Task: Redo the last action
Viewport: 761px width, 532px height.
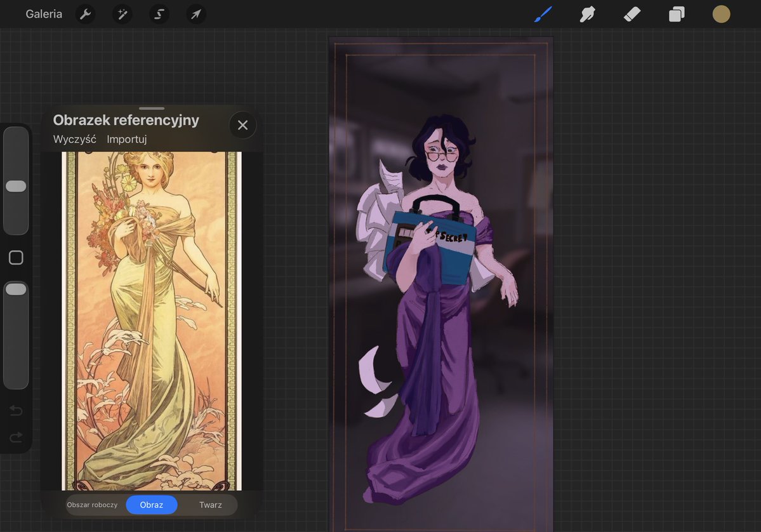Action: pos(16,438)
